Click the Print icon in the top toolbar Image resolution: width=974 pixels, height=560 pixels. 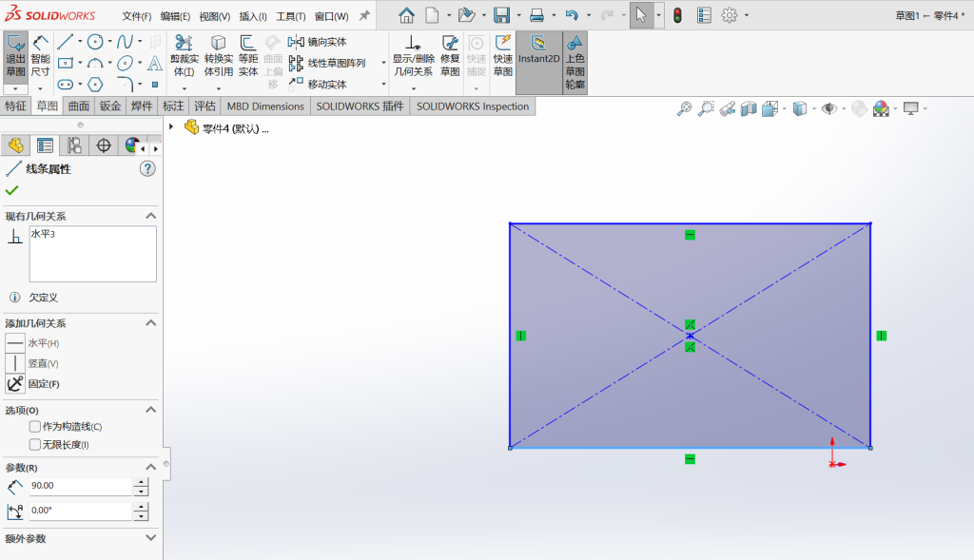pyautogui.click(x=536, y=15)
